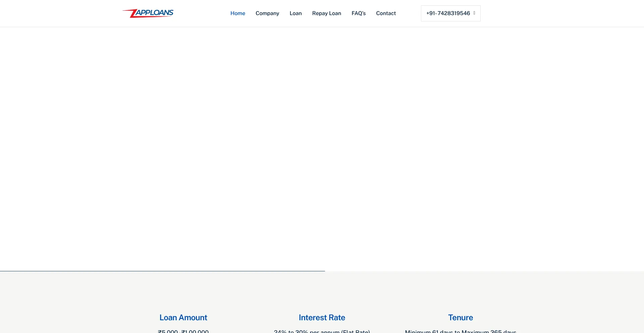This screenshot has height=333, width=644.
Task: Open the Company menu item
Action: tap(267, 13)
